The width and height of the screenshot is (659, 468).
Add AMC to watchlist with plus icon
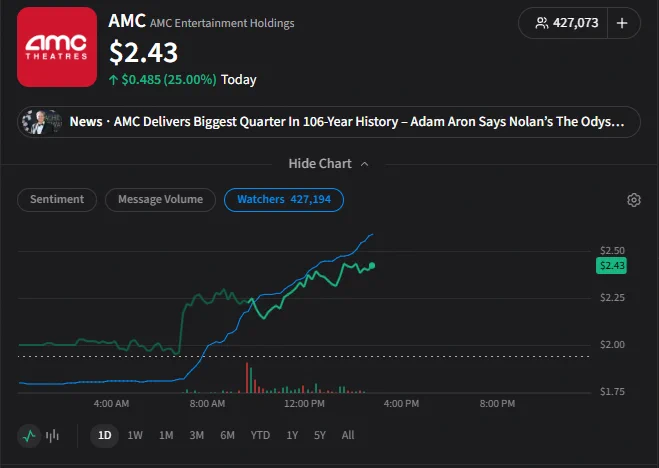[622, 23]
